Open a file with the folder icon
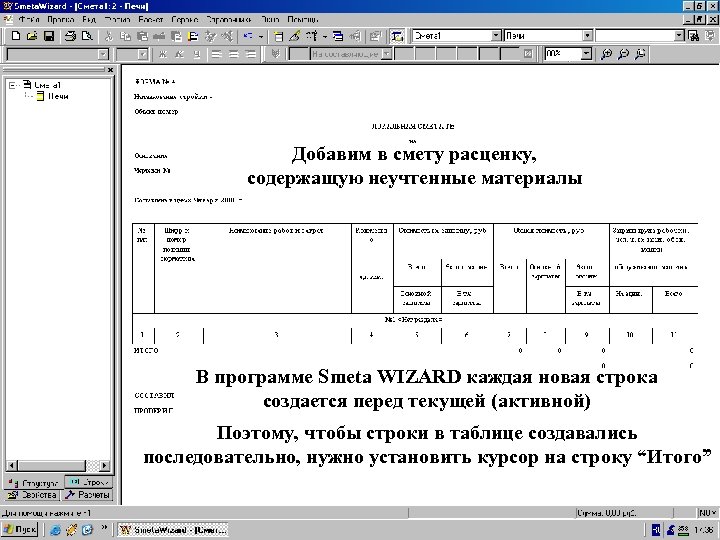The width and height of the screenshot is (720, 540). (32, 36)
